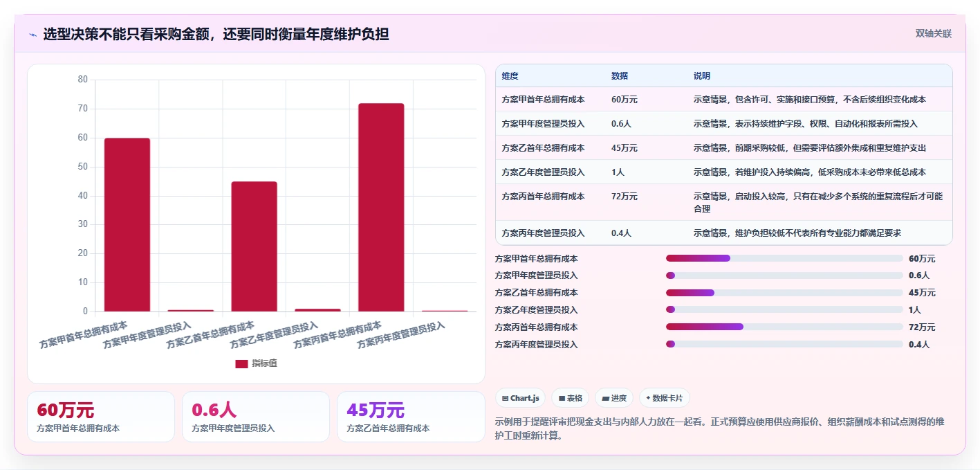This screenshot has height=470, width=980.
Task: Click the 方案乙年度管理员投入 progress bar
Action: tap(784, 309)
